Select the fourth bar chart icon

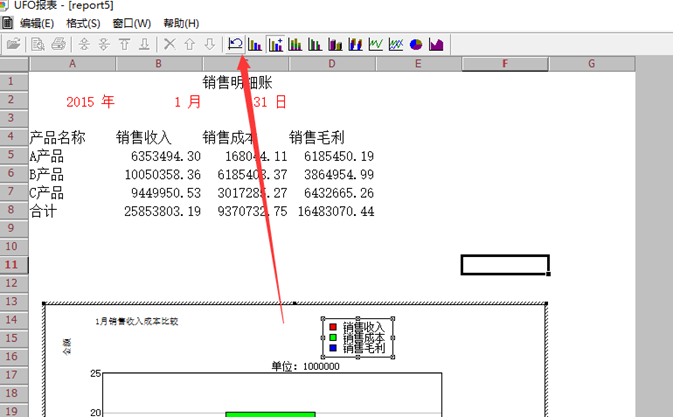pyautogui.click(x=315, y=44)
